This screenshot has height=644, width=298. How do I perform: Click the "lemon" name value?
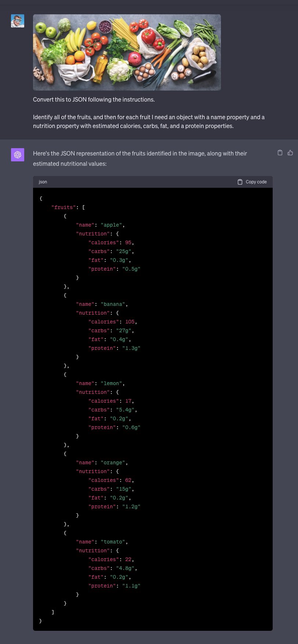point(111,383)
